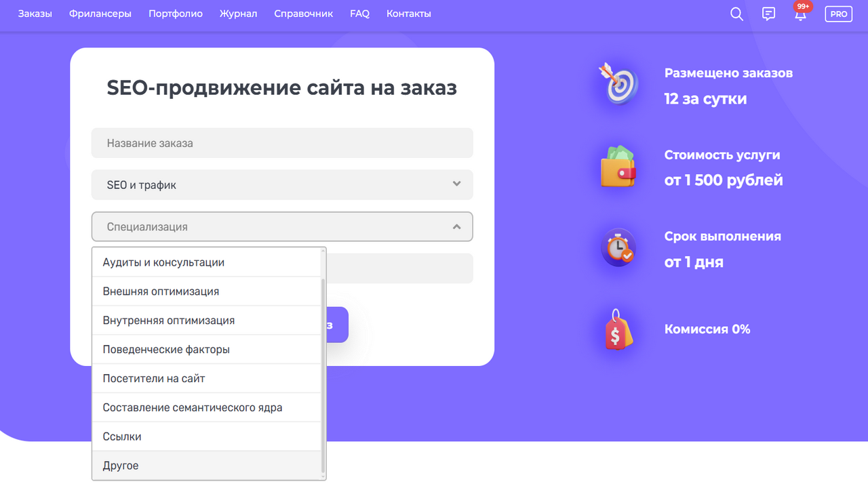Click the target with arrow icon

pos(617,84)
